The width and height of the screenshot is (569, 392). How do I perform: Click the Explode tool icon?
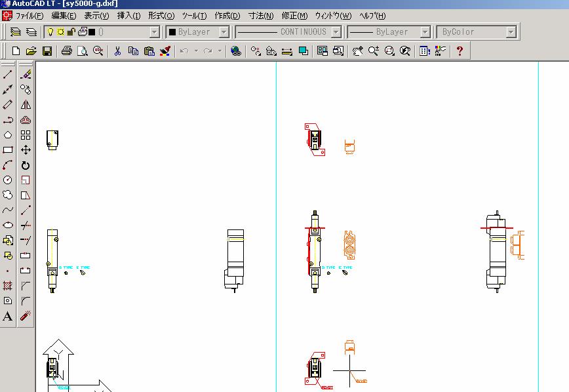tap(26, 317)
